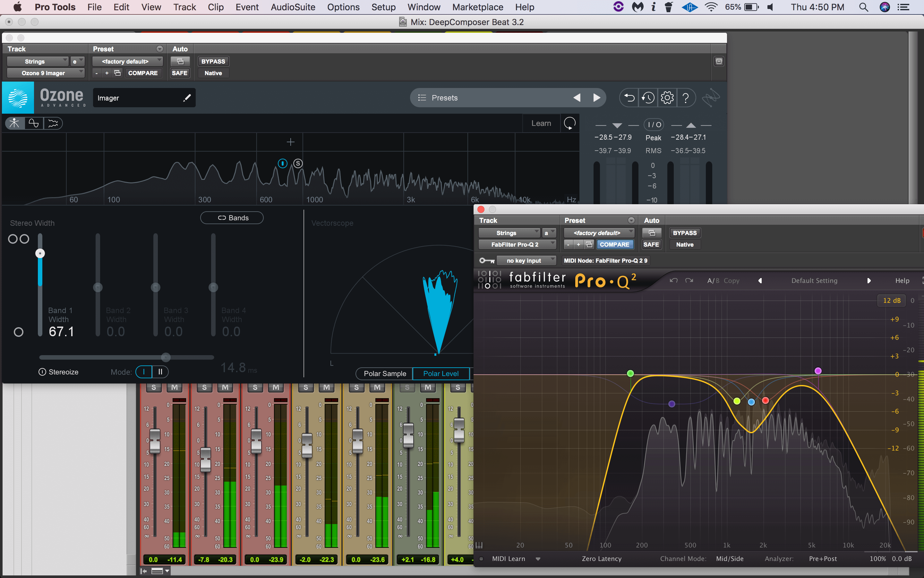Image resolution: width=924 pixels, height=578 pixels.
Task: Click the key input icon in Pro-Q window
Action: (x=487, y=261)
